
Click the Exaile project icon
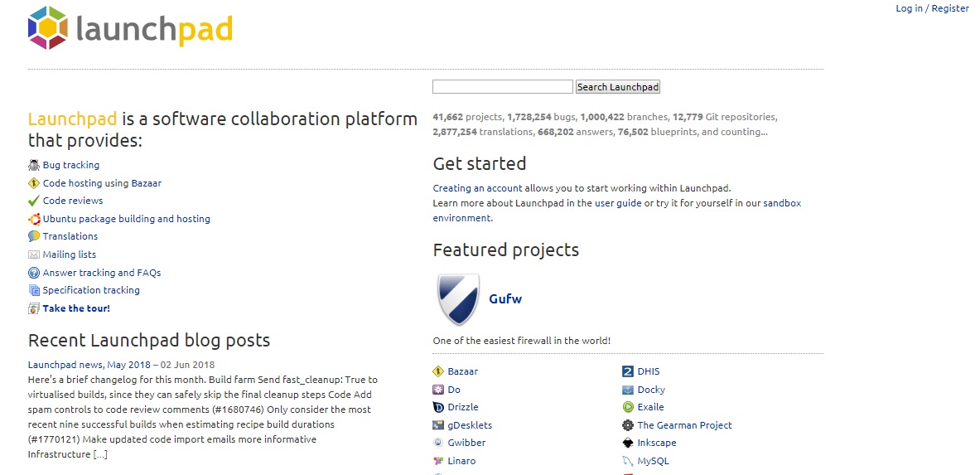(x=628, y=407)
